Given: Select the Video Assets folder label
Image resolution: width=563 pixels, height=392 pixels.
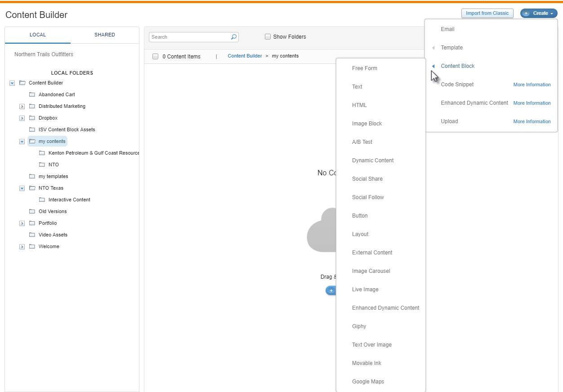Looking at the screenshot, I should click(53, 235).
